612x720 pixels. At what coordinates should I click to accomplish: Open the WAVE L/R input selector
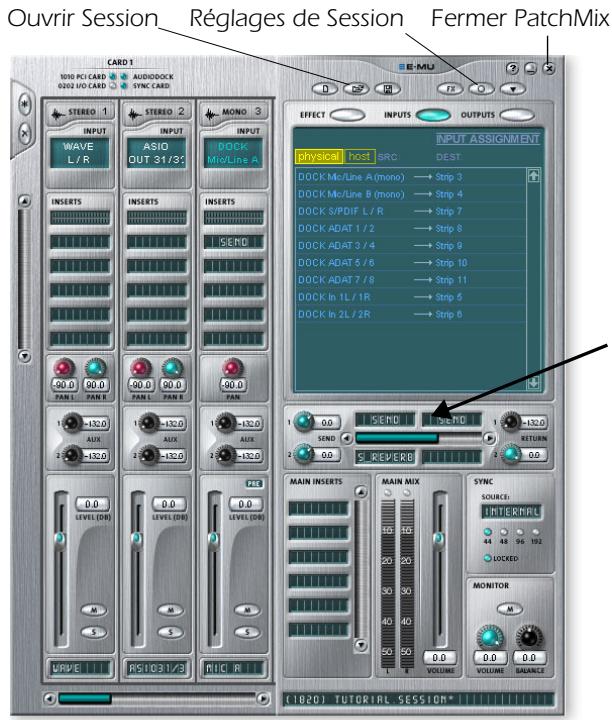[79, 153]
